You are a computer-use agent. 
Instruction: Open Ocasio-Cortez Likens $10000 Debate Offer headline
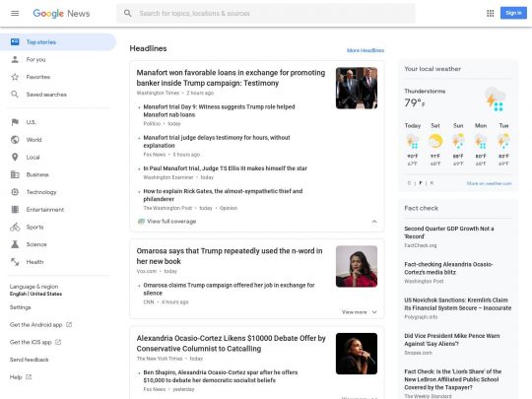tap(232, 344)
